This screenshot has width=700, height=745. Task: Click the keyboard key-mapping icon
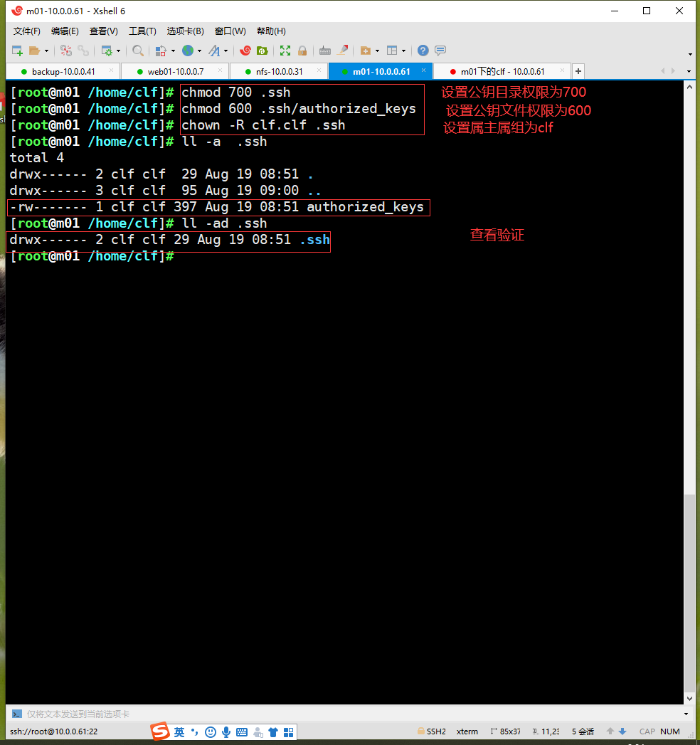(325, 51)
